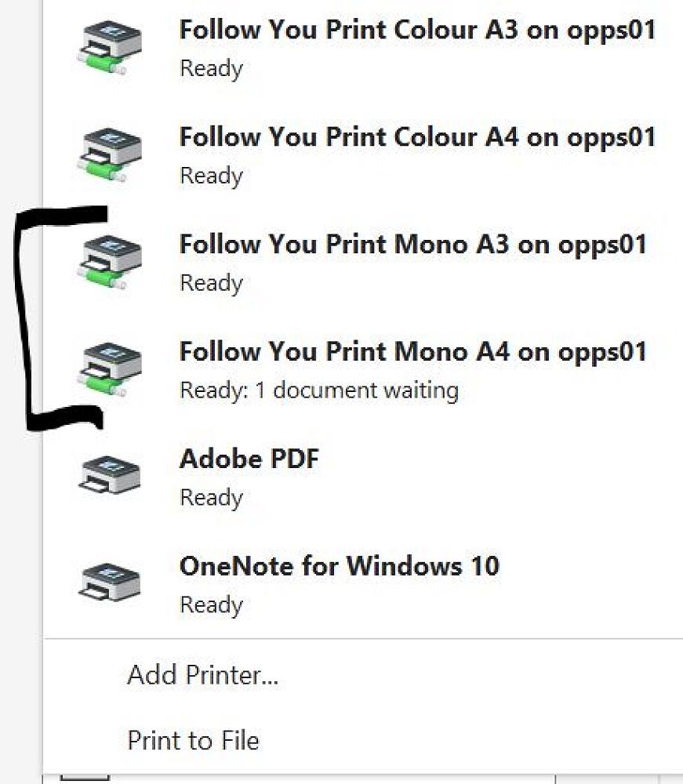Click the OneNote for Windows 10 printer icon
Viewport: 683px width, 784px height.
pos(110,583)
